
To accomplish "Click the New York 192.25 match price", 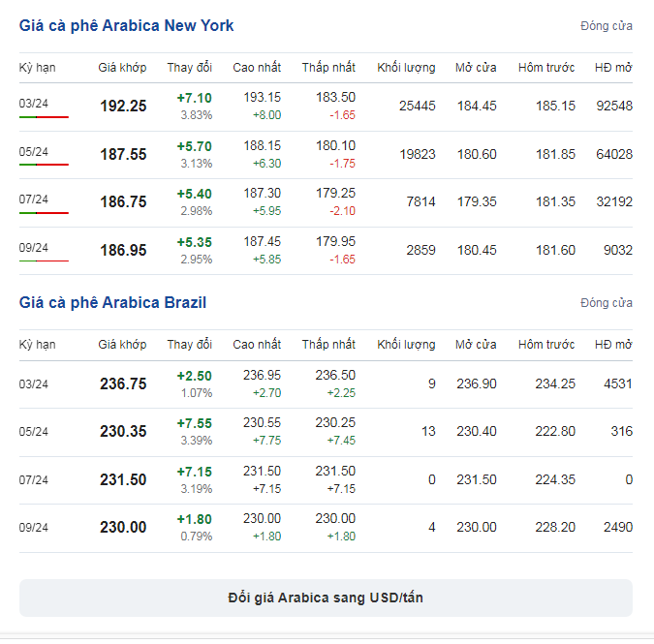I will 123,107.
